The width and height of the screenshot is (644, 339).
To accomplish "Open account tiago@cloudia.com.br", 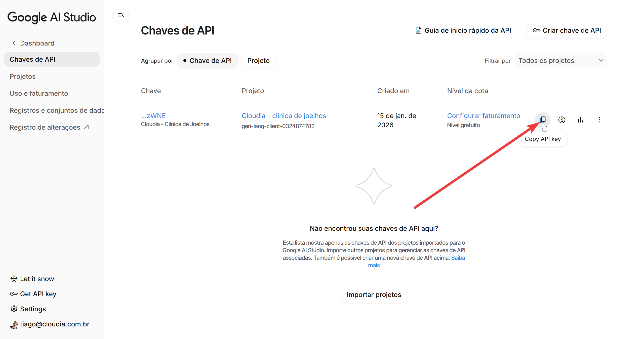I will (x=50, y=324).
